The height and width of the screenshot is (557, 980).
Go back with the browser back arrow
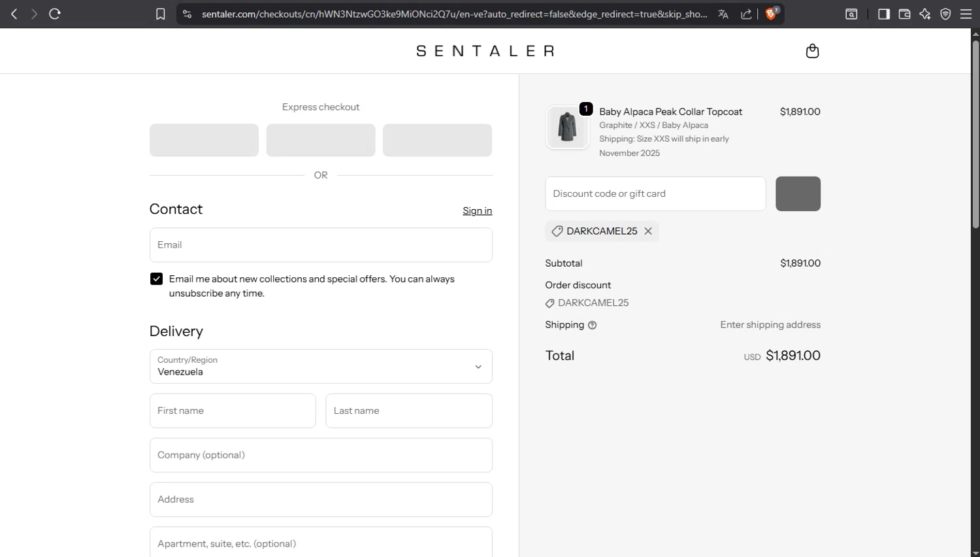click(x=14, y=14)
